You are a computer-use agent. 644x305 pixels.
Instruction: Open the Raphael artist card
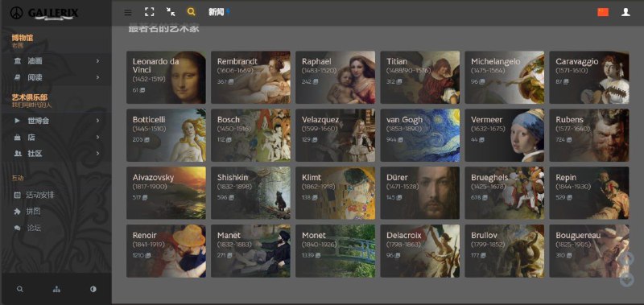[x=335, y=77]
